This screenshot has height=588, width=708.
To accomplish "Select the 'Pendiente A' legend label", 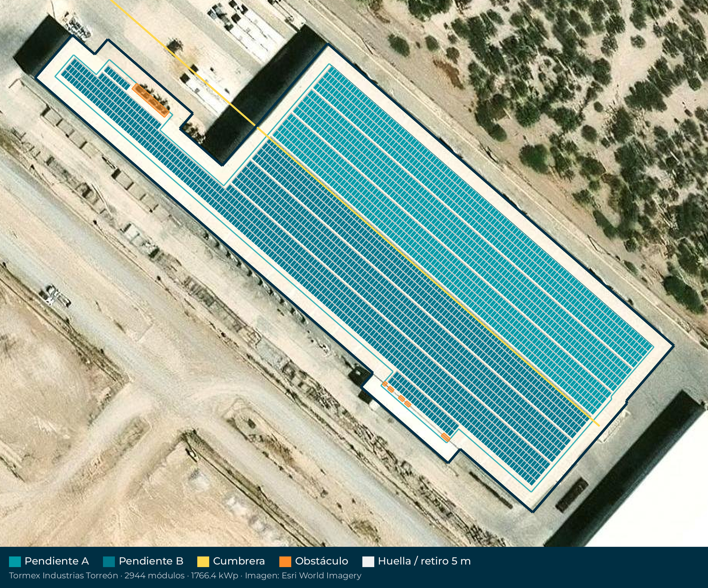I will [x=57, y=561].
